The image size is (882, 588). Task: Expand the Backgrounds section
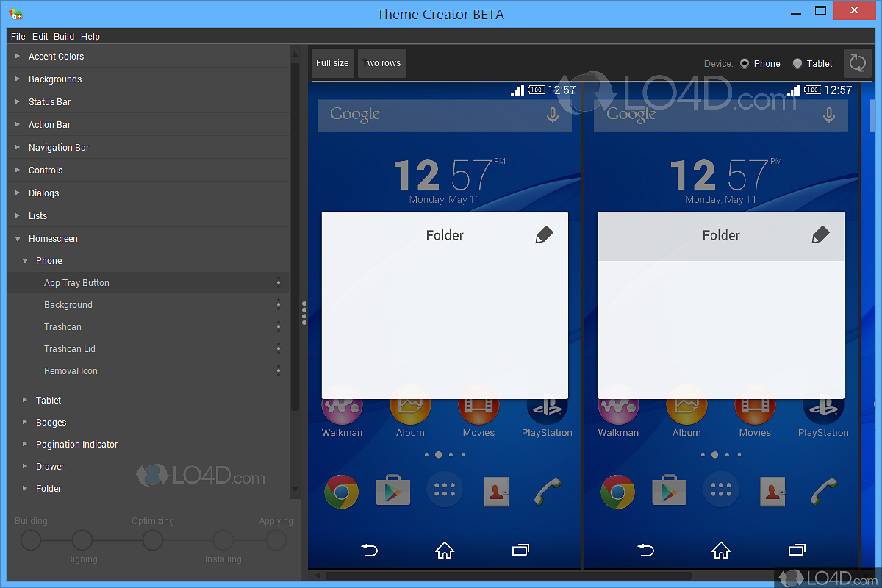[x=55, y=79]
